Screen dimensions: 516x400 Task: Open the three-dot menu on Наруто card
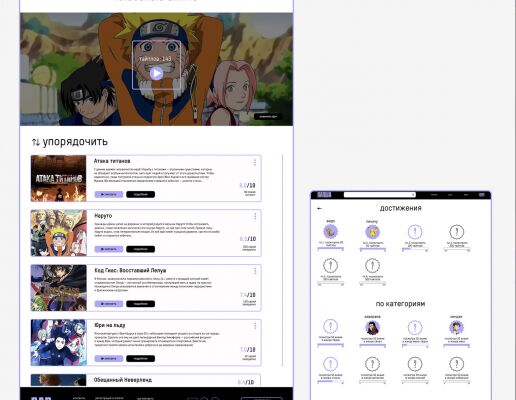tap(255, 216)
